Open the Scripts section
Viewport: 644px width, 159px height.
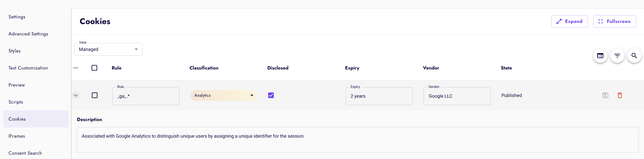point(16,102)
